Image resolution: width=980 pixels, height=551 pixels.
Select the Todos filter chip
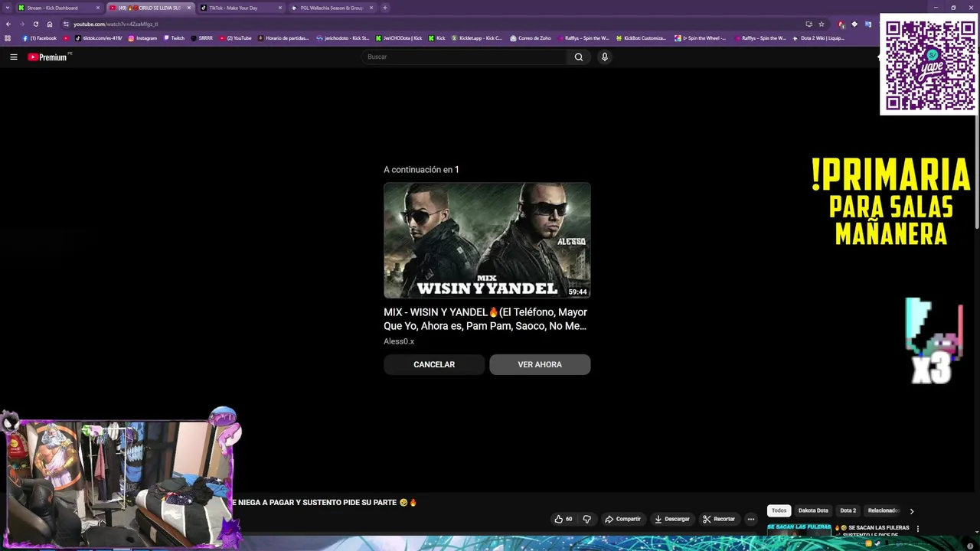pos(779,510)
